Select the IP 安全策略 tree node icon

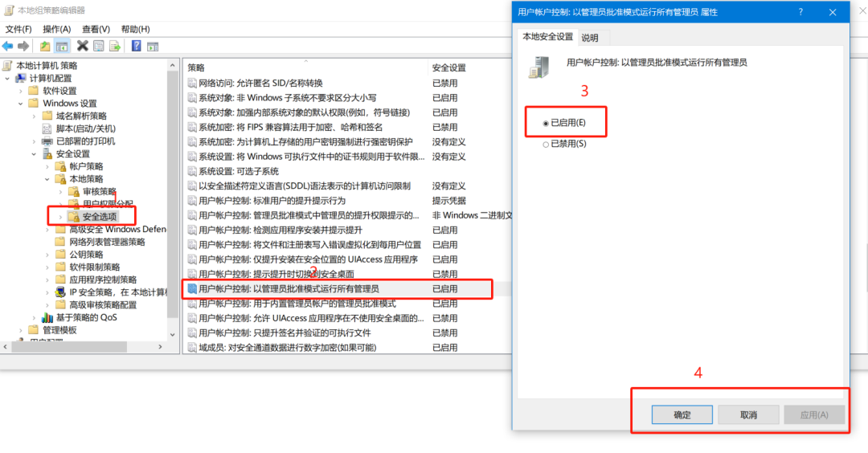(60, 292)
